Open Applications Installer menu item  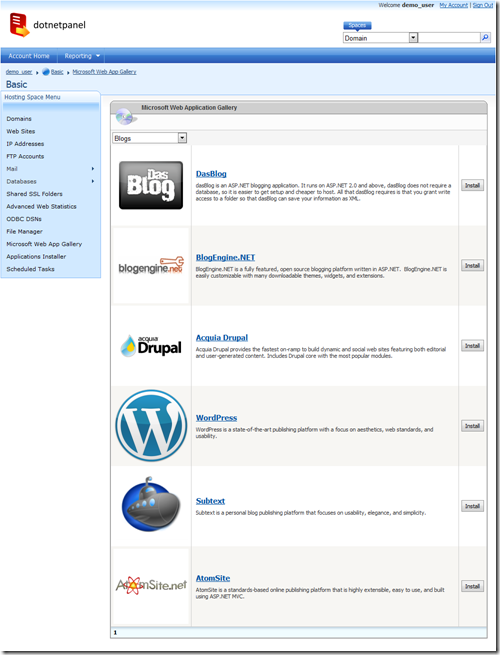(x=36, y=256)
